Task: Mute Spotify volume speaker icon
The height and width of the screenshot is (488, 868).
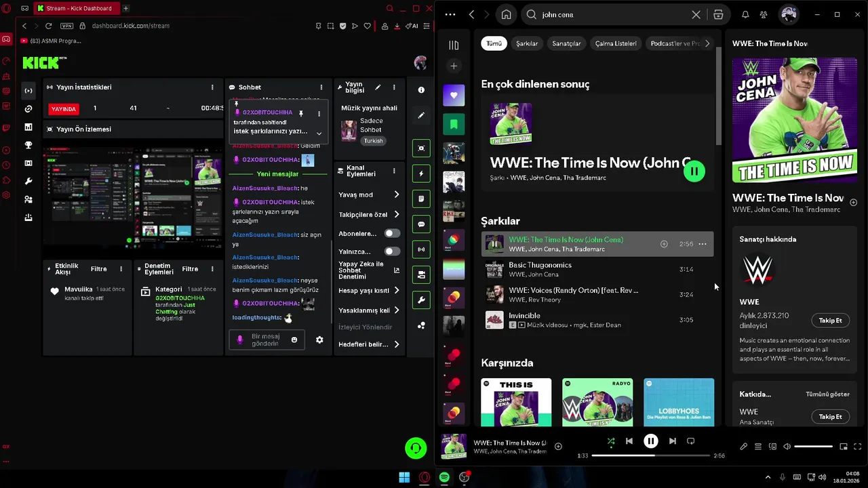Action: (x=787, y=447)
